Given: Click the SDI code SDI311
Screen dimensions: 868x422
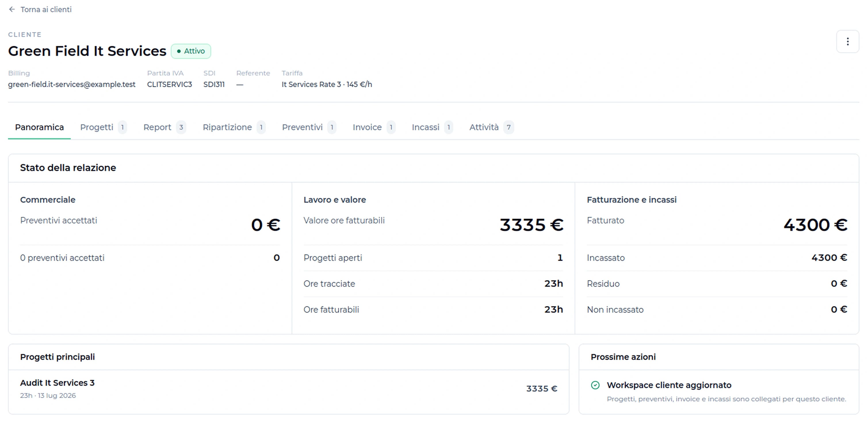Looking at the screenshot, I should pyautogui.click(x=214, y=84).
